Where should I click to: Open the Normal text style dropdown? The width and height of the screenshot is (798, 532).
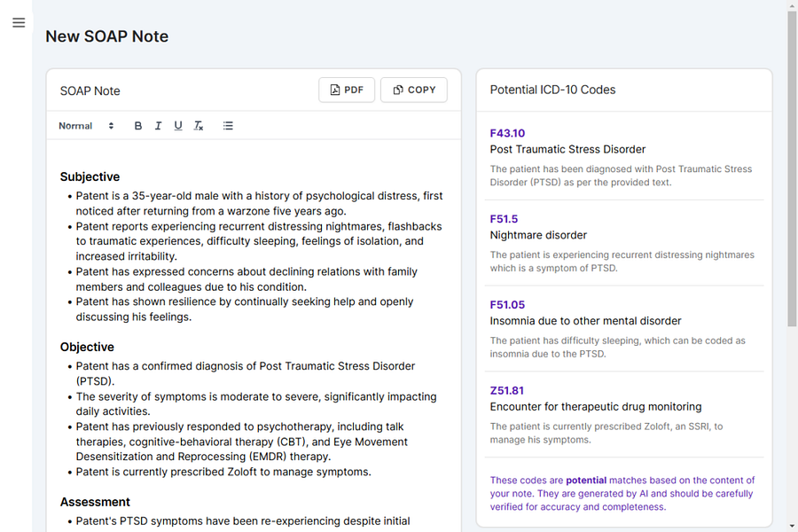pos(86,126)
